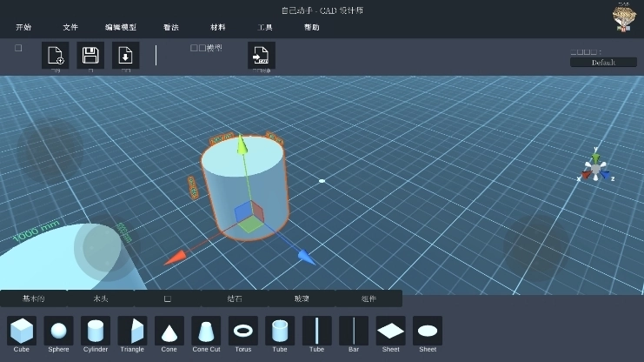This screenshot has width=644, height=362.
Task: Click the export file icon with arrow
Action: (x=261, y=56)
